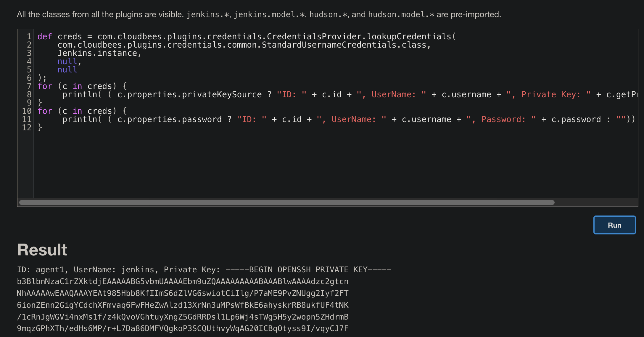Click output line starting '6ionZEnn2GigYCdchX'
Viewport: 644px width, 337px height.
tap(183, 305)
